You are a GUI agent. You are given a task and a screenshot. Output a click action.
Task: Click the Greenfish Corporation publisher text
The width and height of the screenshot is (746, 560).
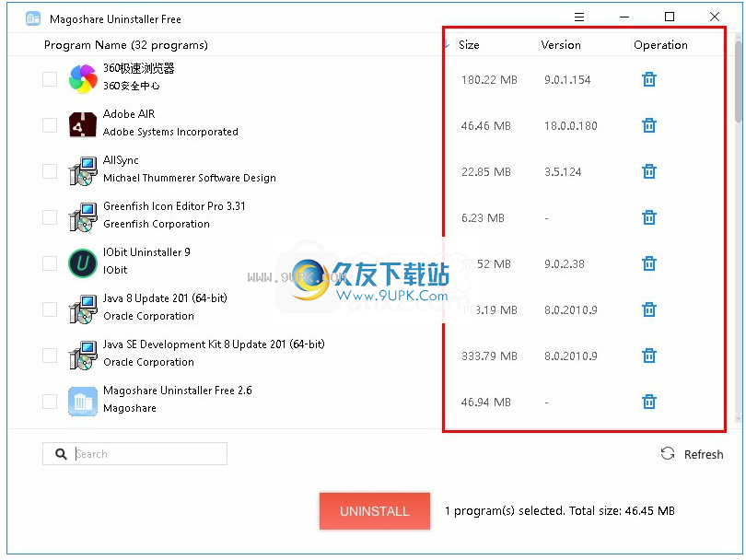point(156,224)
